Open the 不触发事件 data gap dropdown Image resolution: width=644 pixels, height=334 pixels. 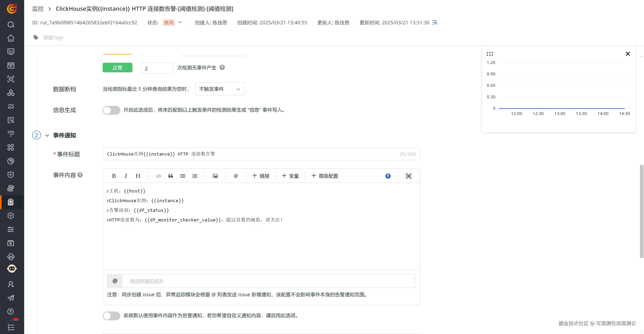220,89
